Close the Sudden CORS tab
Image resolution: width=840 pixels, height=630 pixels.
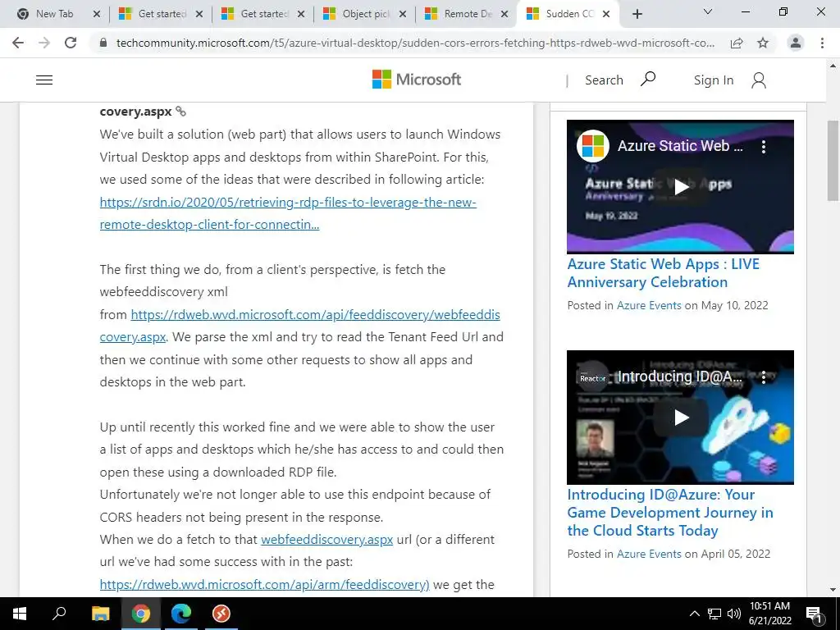pyautogui.click(x=606, y=14)
